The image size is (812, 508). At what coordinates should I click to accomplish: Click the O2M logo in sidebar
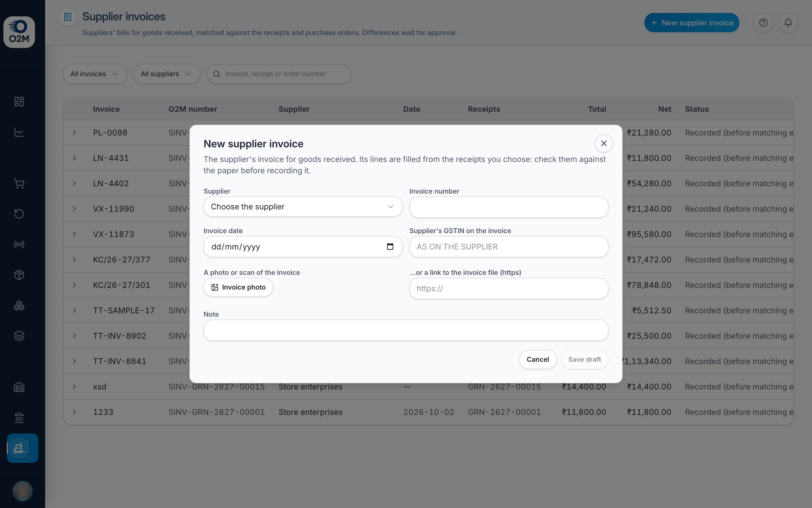click(19, 32)
